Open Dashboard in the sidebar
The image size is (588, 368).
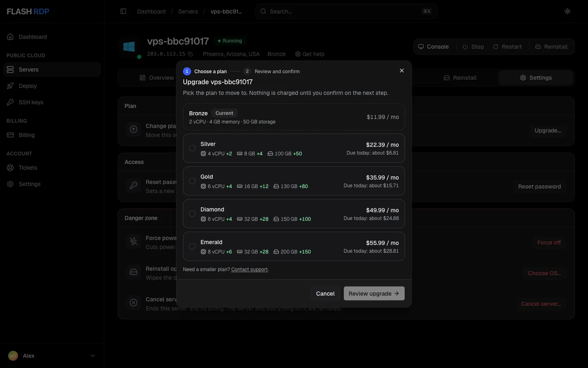click(x=52, y=37)
